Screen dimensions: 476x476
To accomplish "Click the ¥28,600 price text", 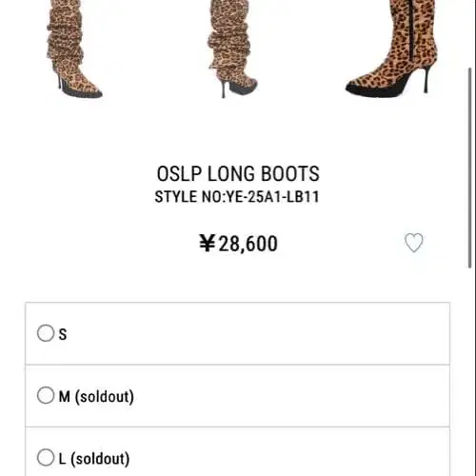I will coord(238,244).
